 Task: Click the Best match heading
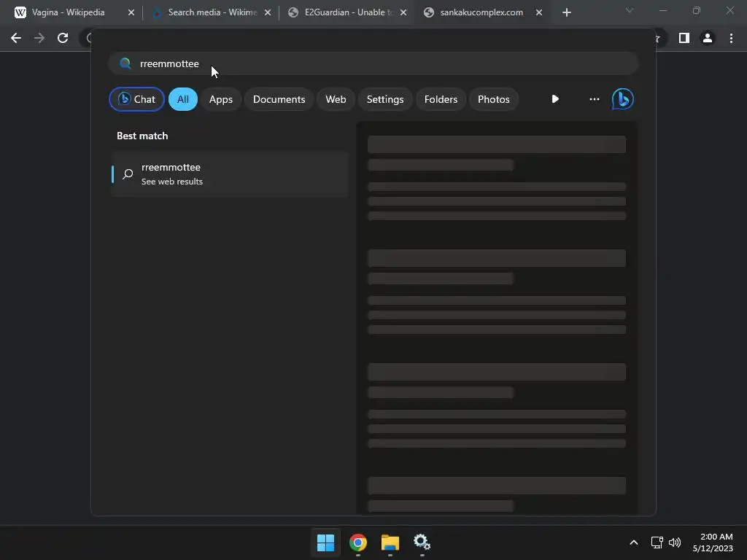(142, 136)
